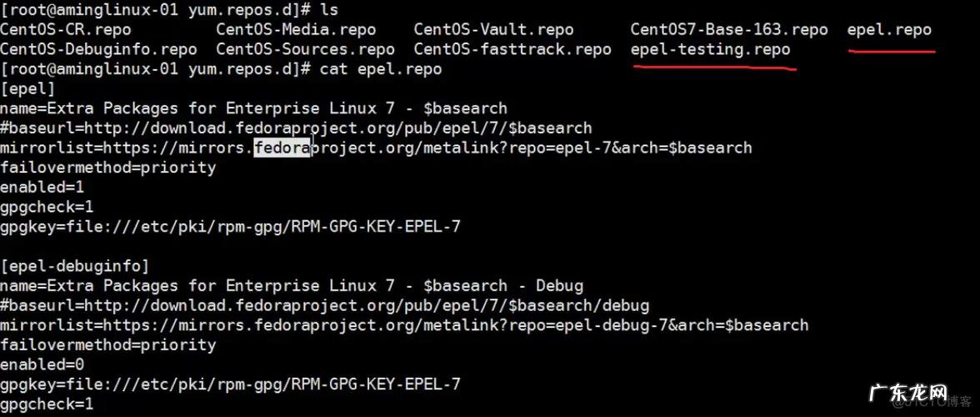Viewport: 980px width, 417px height.
Task: Click the epel.repo filename in ls output
Action: (x=889, y=30)
